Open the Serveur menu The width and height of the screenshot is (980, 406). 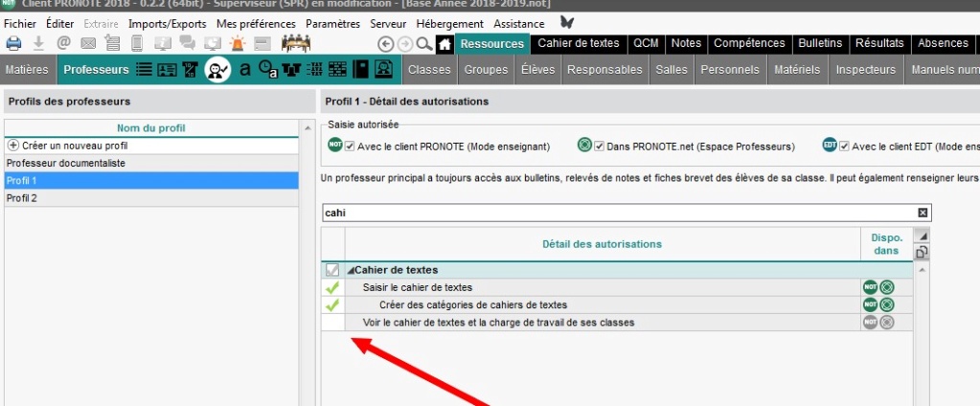[x=388, y=24]
